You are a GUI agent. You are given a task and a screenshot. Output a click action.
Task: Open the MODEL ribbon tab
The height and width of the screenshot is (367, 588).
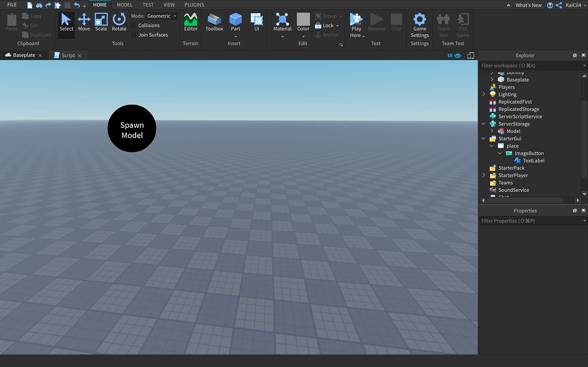[124, 5]
